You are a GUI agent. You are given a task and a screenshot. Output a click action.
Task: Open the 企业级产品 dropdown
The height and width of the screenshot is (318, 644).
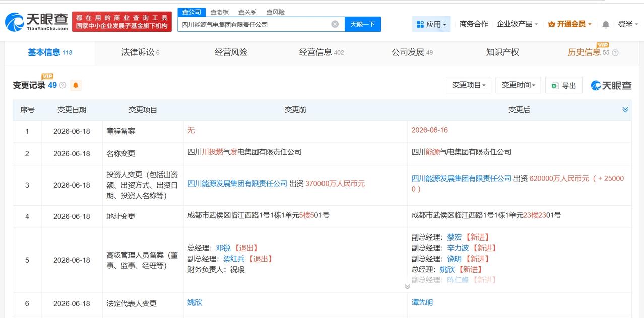click(x=517, y=24)
